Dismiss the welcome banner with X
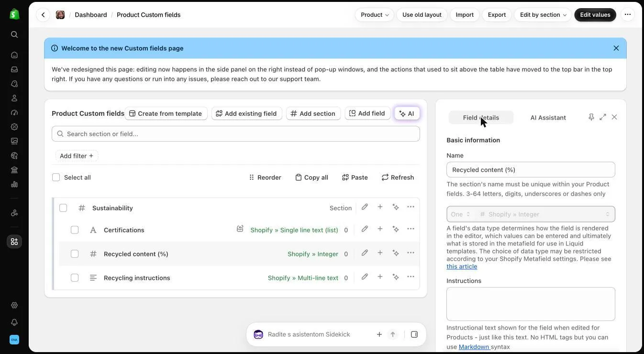 point(616,48)
